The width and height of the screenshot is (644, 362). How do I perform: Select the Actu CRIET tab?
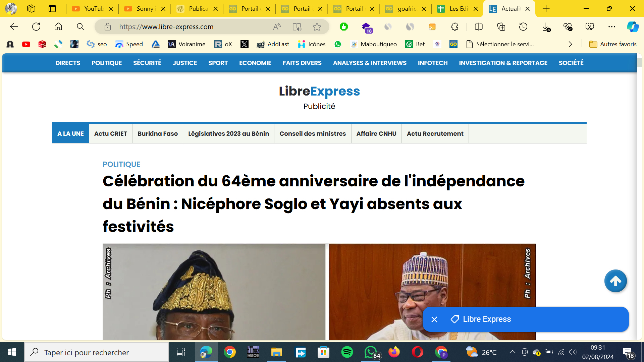click(x=111, y=133)
